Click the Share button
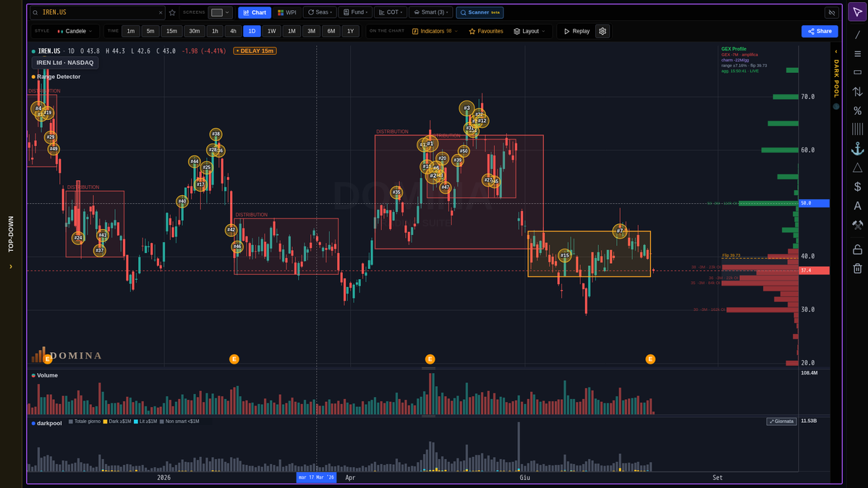Viewport: 868px width, 488px height. pos(820,31)
